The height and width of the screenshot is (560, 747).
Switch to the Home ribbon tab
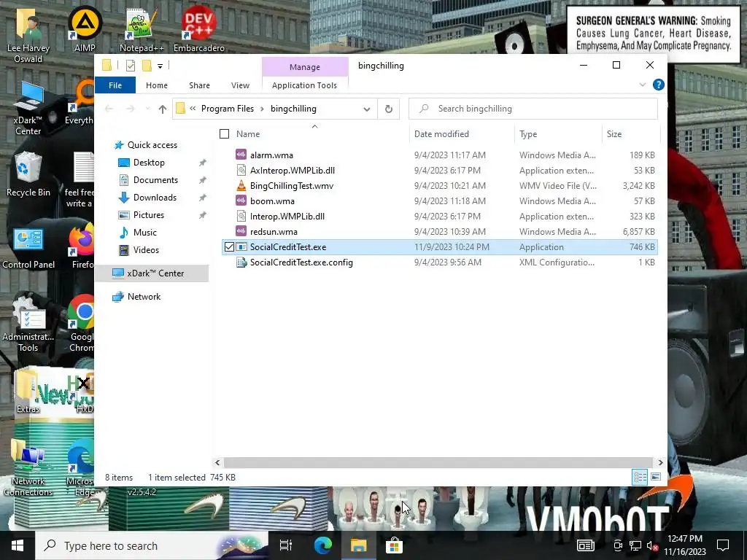click(x=157, y=85)
